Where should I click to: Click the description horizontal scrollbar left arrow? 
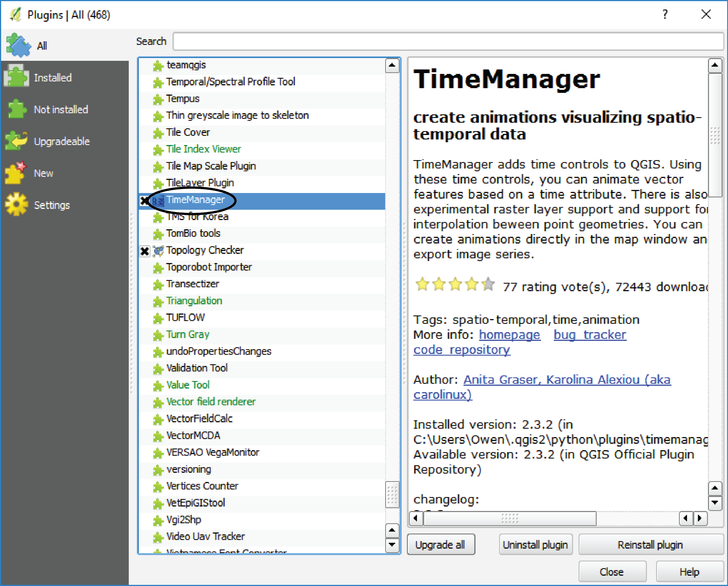416,519
